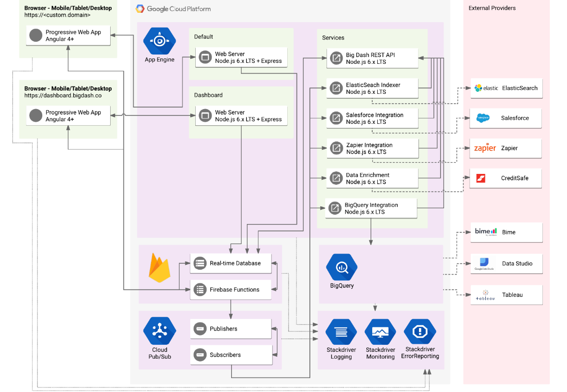Select the Salesforce cloud logo
The width and height of the screenshot is (567, 392).
tap(483, 118)
